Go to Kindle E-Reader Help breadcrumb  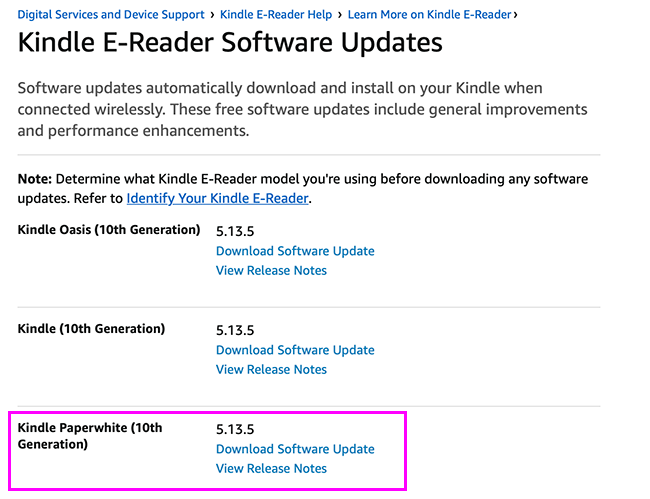(x=275, y=15)
